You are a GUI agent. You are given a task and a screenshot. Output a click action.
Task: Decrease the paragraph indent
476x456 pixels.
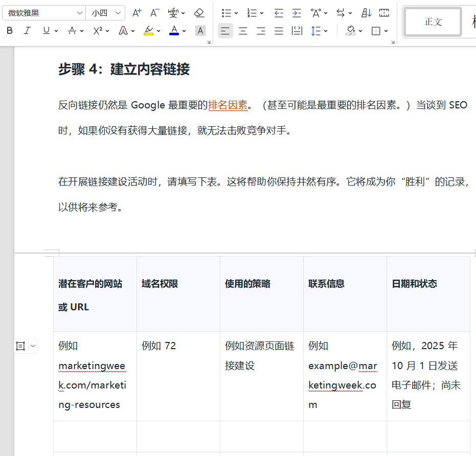[279, 13]
